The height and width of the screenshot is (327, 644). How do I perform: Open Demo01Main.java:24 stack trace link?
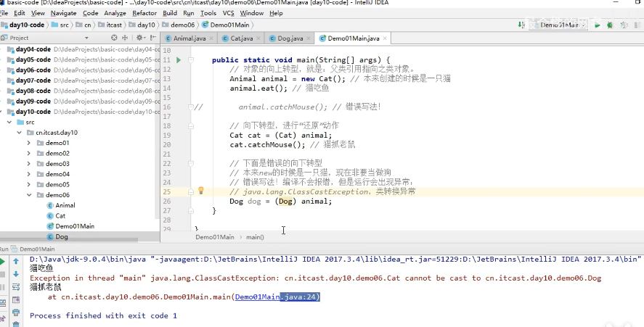(x=277, y=297)
